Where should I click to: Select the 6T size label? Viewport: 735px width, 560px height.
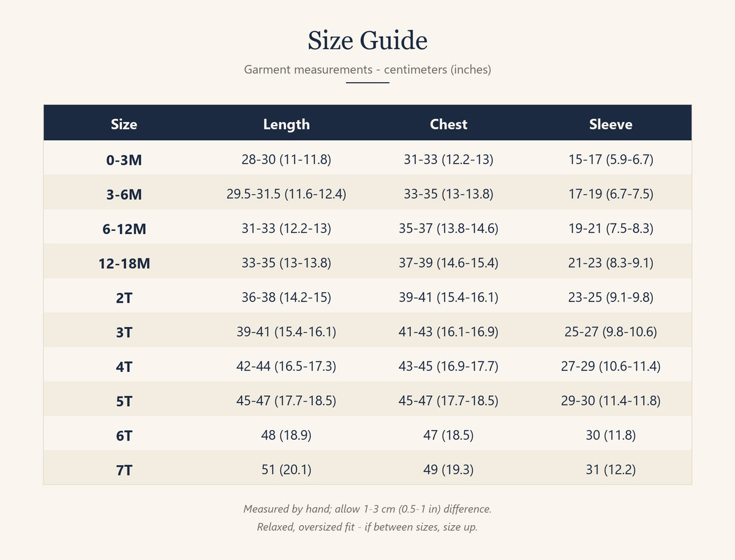click(x=124, y=436)
